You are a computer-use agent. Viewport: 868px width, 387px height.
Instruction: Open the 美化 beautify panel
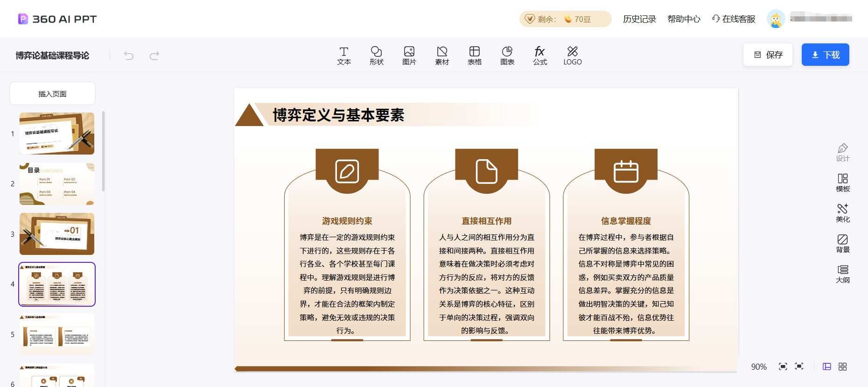pos(843,213)
